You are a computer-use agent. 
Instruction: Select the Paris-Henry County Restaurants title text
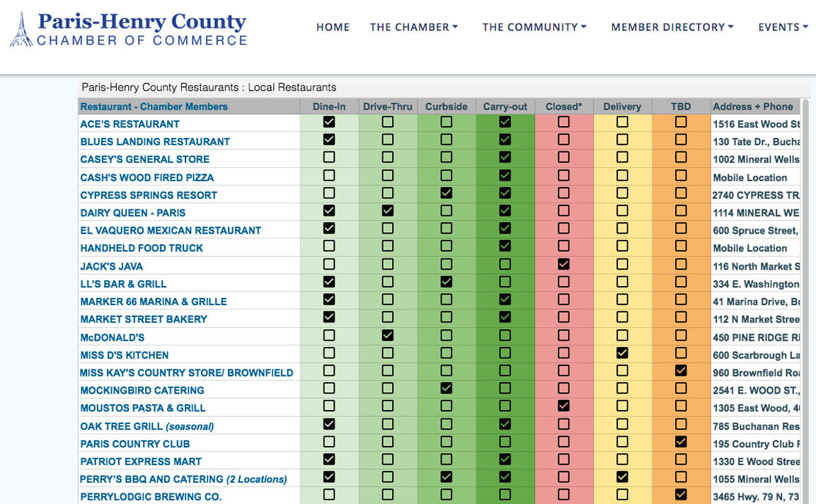(209, 87)
